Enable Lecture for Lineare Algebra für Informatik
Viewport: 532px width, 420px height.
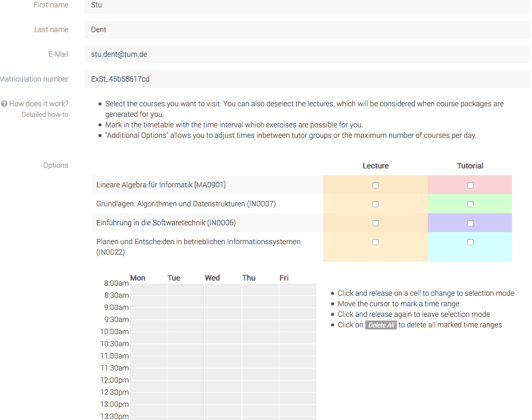point(376,185)
